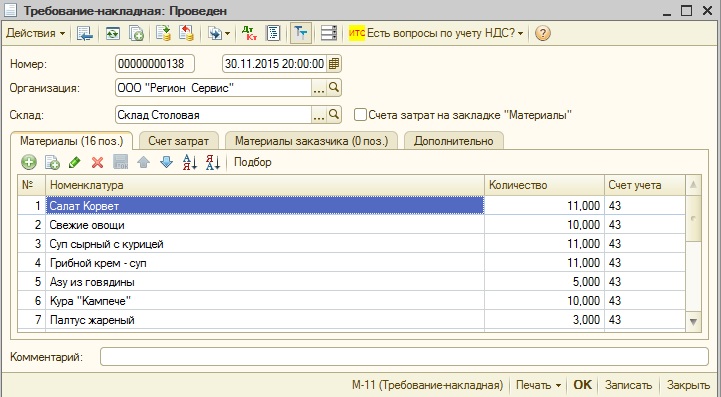This screenshot has height=397, width=721.
Task: Open the Действия dropdown menu
Action: click(35, 33)
